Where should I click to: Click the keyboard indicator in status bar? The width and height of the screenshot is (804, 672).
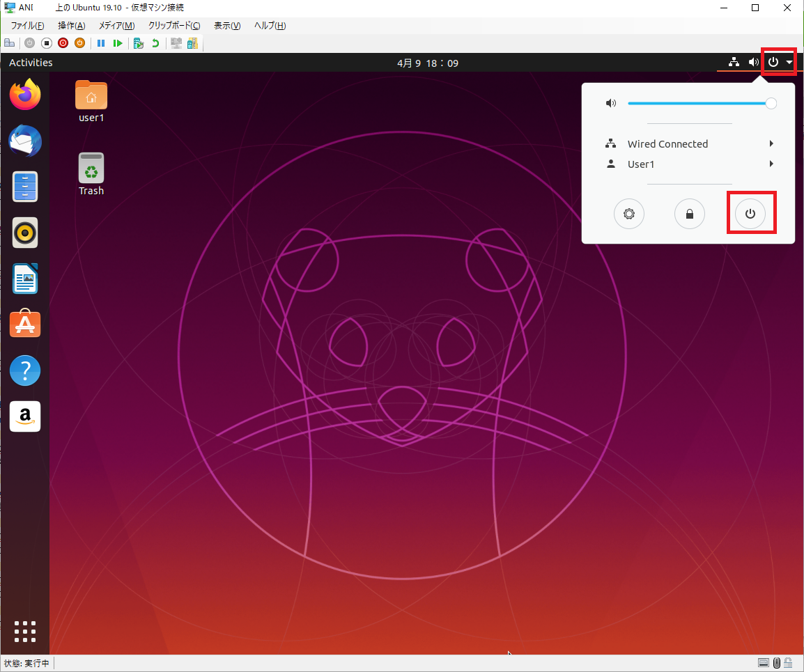(764, 663)
